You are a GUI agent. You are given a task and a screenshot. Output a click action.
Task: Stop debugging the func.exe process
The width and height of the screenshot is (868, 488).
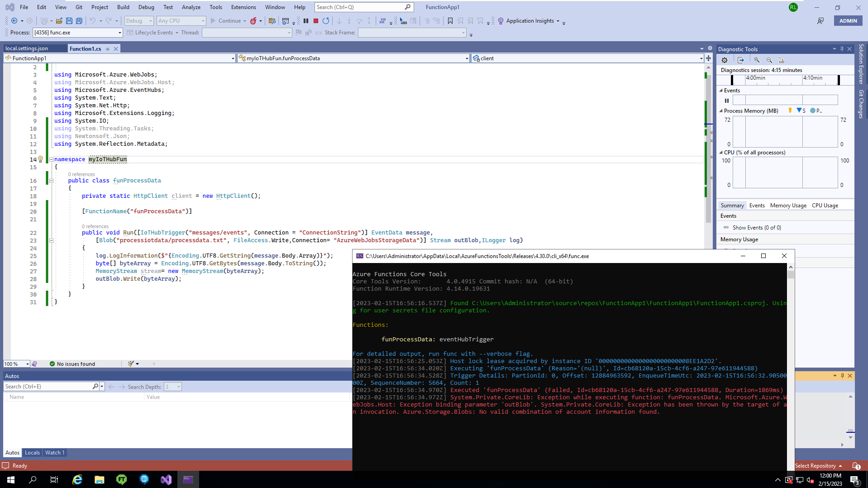click(315, 20)
